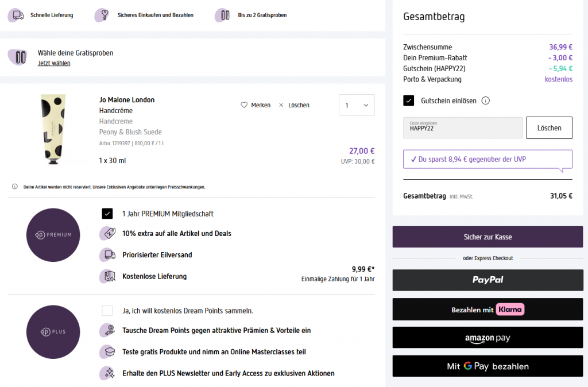Click the Sicher zur Kasse button
This screenshot has height=387, width=588.
[x=488, y=237]
